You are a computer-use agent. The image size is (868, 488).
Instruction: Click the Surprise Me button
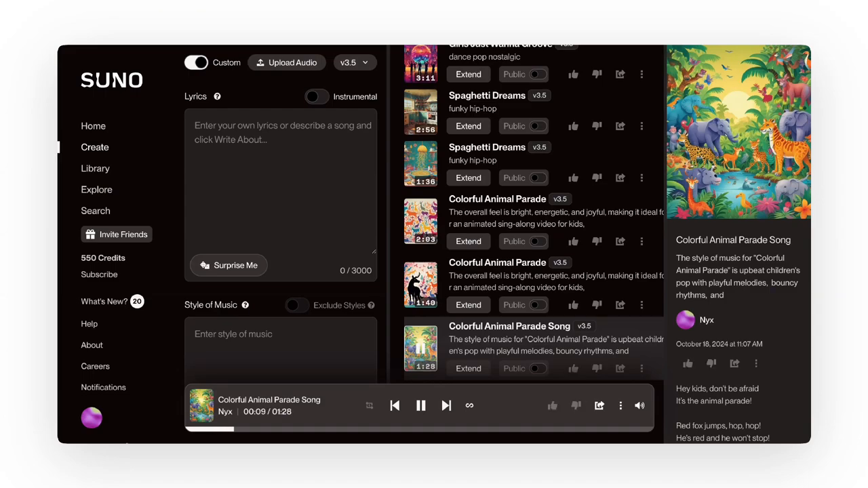click(229, 265)
